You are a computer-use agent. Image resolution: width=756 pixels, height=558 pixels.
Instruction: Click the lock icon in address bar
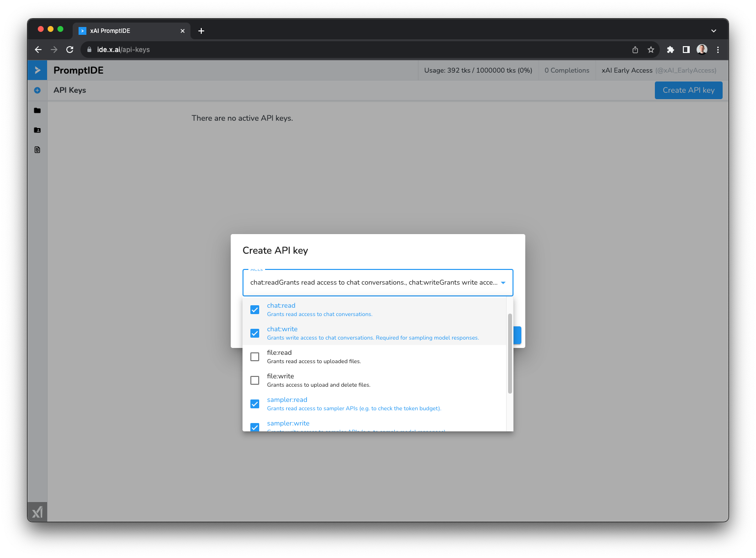[x=89, y=50]
